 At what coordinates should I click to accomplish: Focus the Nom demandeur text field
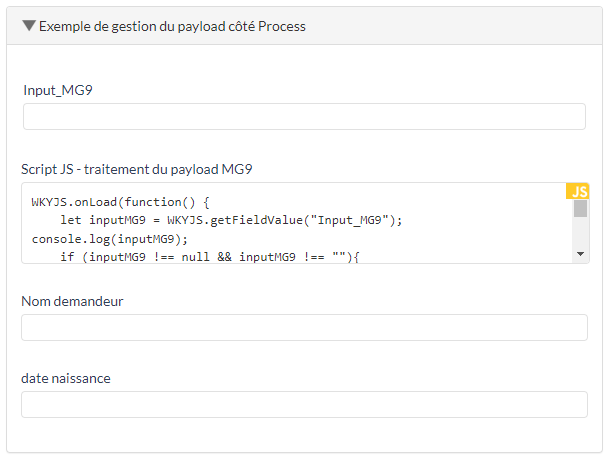tap(304, 328)
